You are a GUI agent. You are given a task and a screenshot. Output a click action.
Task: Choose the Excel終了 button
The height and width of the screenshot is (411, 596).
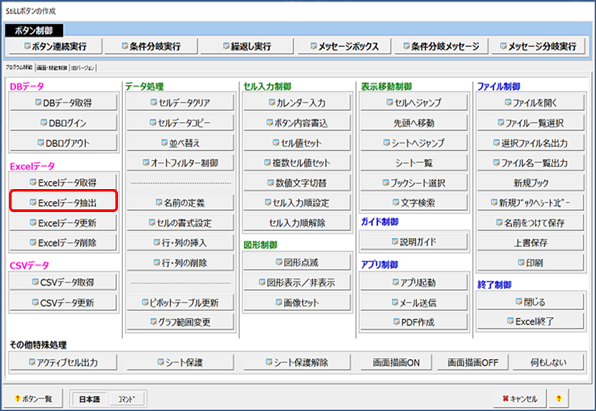(x=531, y=321)
